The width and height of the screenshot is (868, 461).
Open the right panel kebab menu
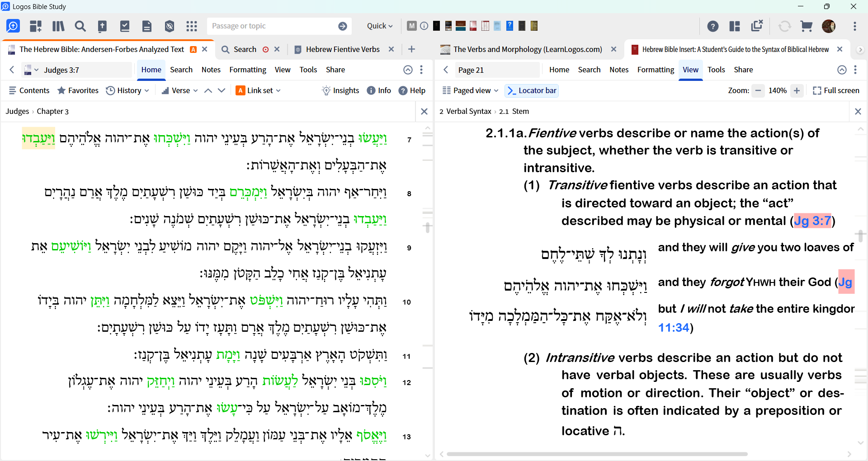click(855, 70)
